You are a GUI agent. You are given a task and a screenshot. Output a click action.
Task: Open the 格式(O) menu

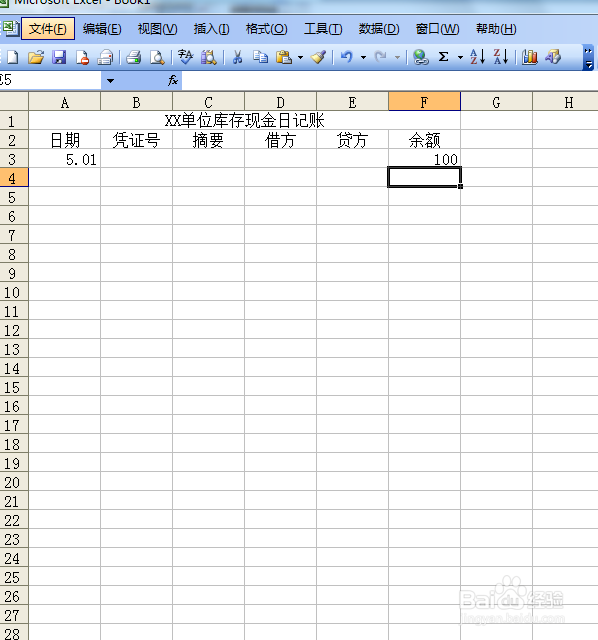click(267, 29)
